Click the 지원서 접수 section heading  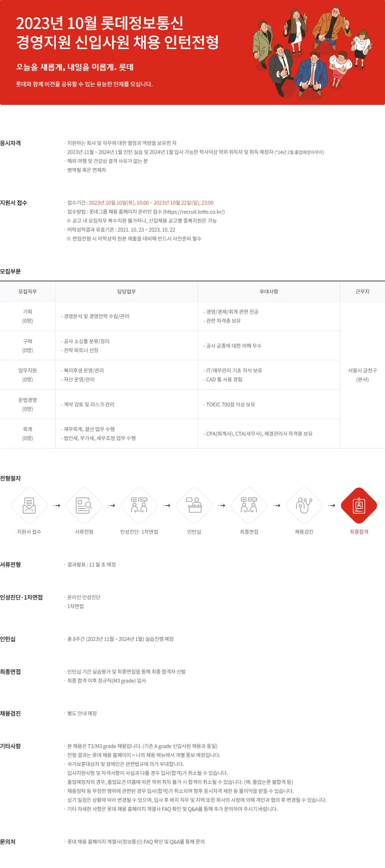pyautogui.click(x=13, y=203)
